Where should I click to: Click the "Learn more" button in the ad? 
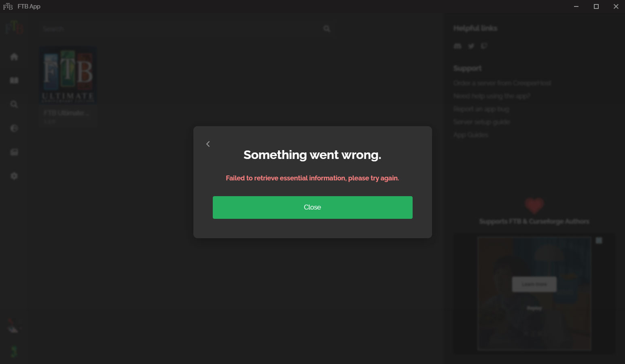pos(534,284)
